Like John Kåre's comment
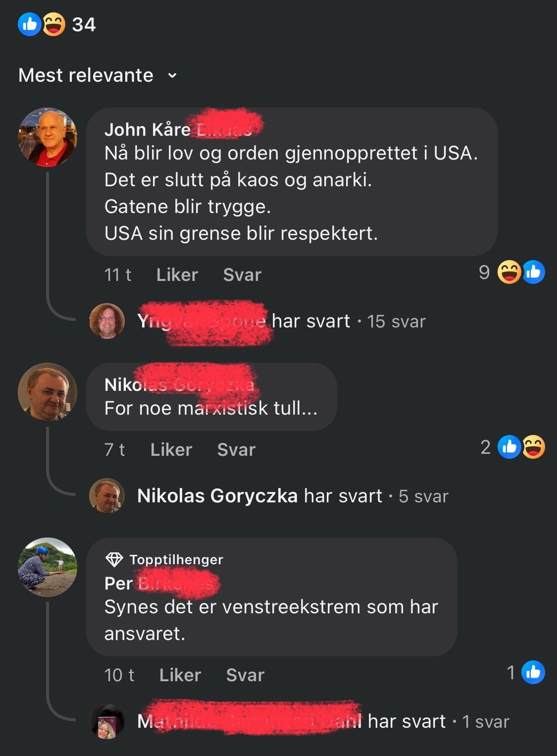This screenshot has height=756, width=557. point(177,274)
